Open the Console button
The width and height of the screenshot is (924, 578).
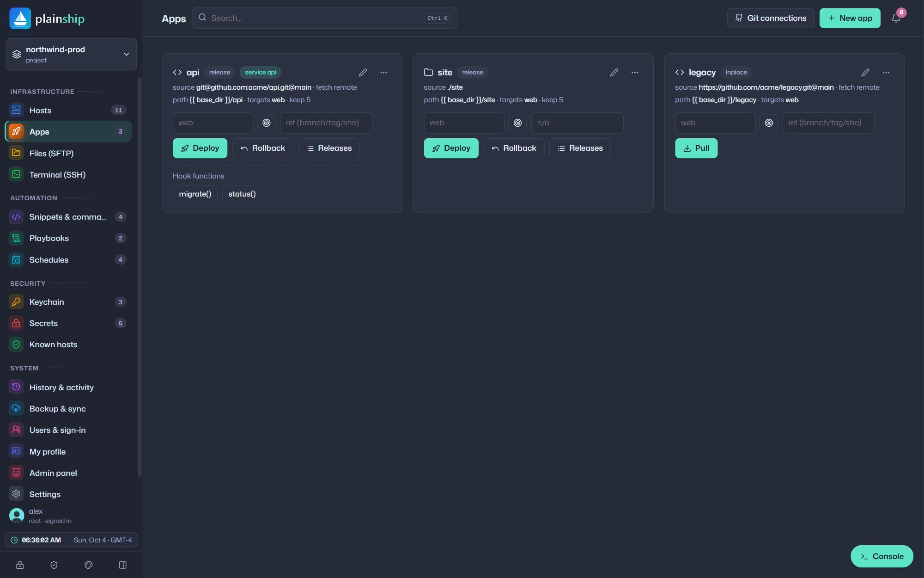(882, 556)
